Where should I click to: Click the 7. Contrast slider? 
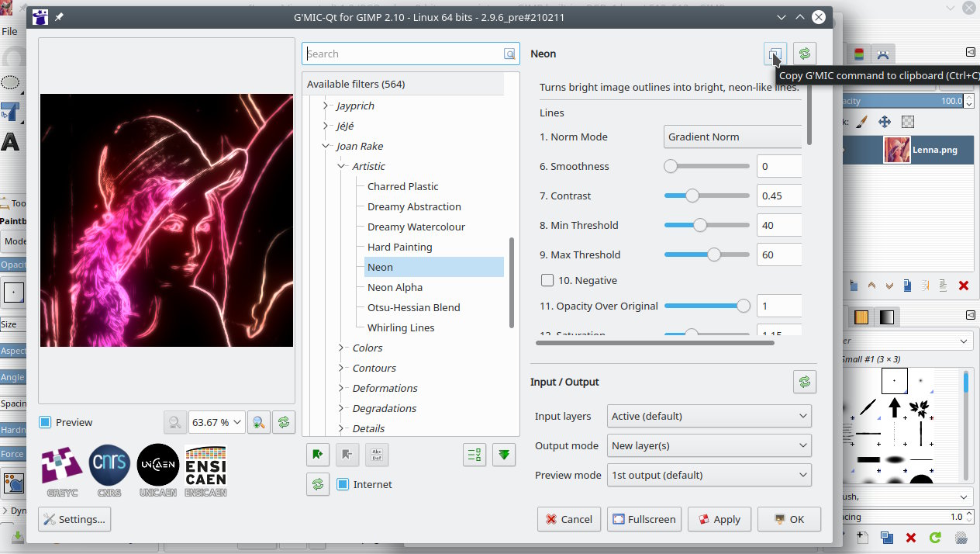(707, 196)
